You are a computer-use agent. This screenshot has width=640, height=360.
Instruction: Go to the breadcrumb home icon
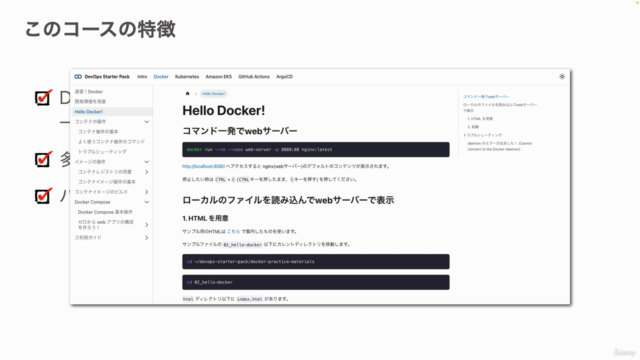pos(188,94)
